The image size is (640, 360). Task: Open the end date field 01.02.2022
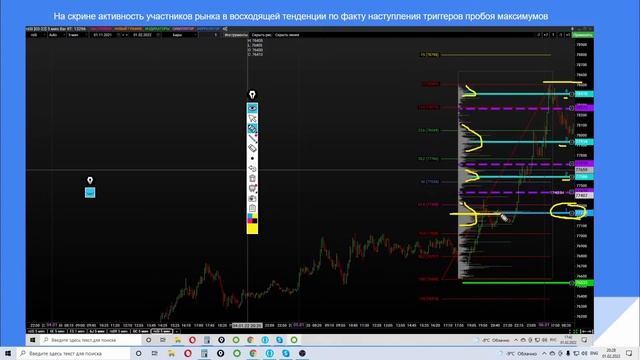tap(145, 35)
